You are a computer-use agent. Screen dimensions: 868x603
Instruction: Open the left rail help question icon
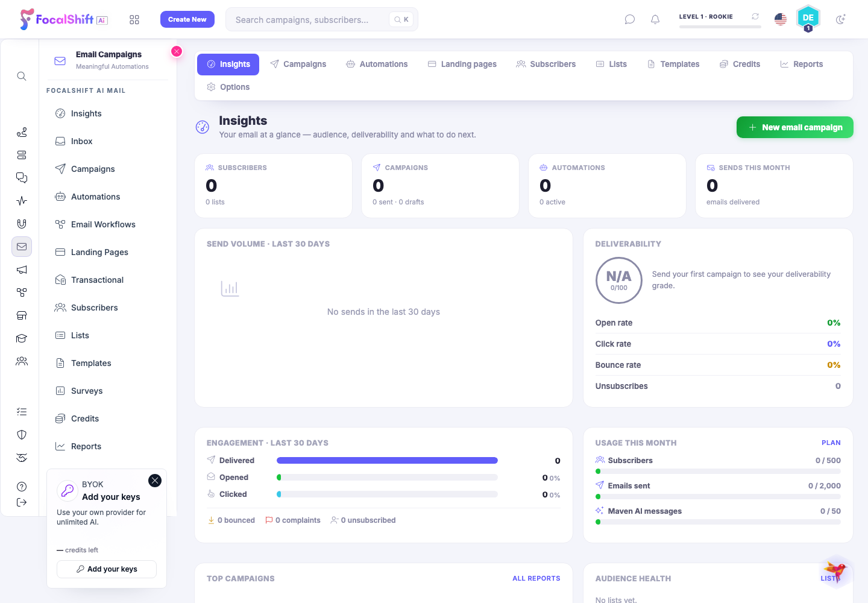(22, 487)
